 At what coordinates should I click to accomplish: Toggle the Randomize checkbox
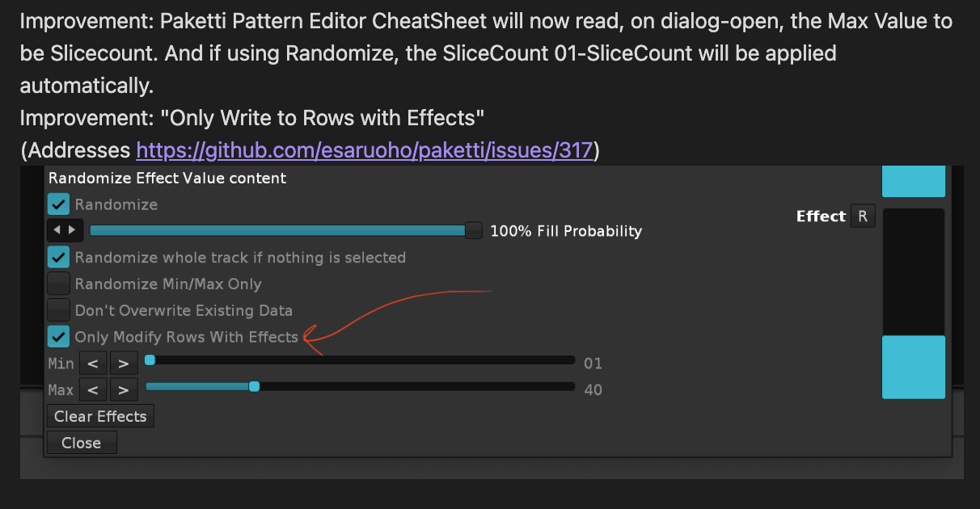point(58,204)
